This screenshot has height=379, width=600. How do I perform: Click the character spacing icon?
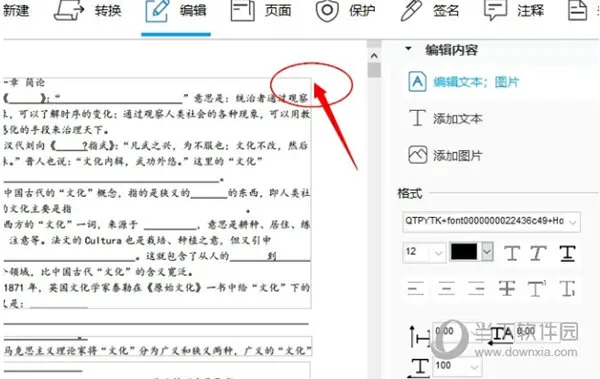[501, 335]
